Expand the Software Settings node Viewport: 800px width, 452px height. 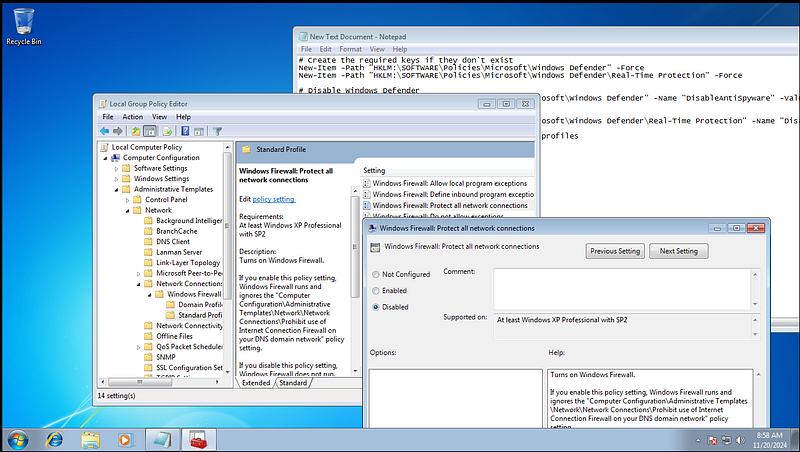click(x=116, y=169)
